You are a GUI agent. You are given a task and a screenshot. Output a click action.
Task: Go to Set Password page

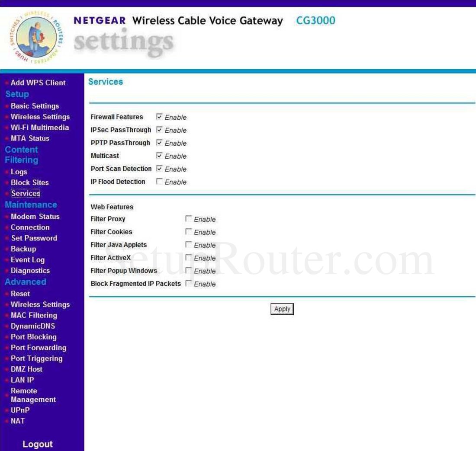tap(34, 238)
